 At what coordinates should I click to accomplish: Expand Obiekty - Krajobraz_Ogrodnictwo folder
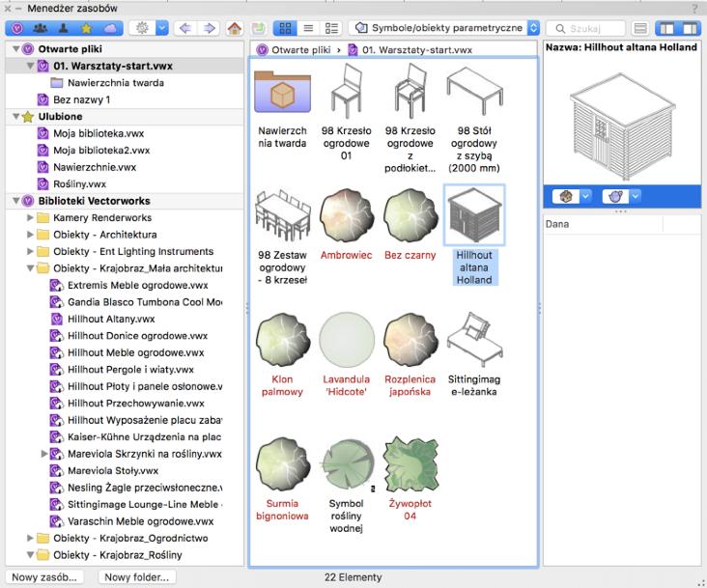coord(30,538)
